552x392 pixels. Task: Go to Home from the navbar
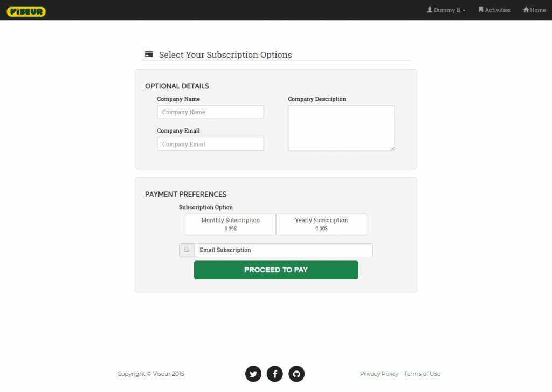click(x=537, y=10)
